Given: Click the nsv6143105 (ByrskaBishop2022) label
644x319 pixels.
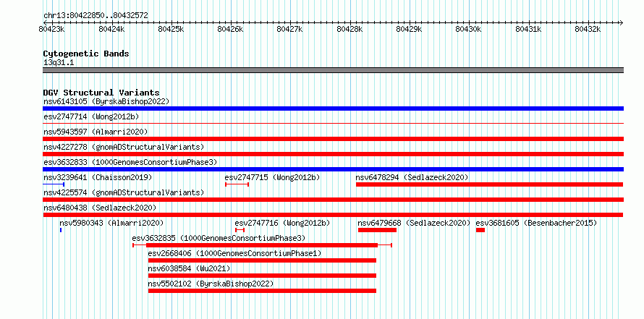Looking at the screenshot, I should 106,101.
